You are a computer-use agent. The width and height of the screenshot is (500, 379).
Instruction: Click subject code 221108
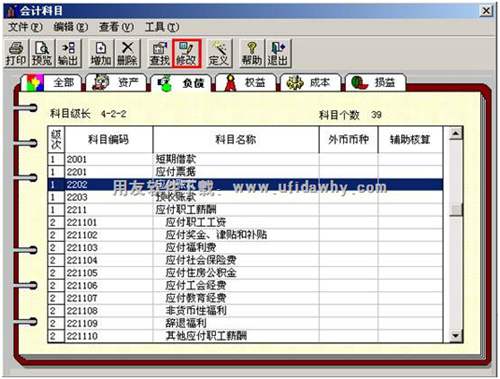82,311
